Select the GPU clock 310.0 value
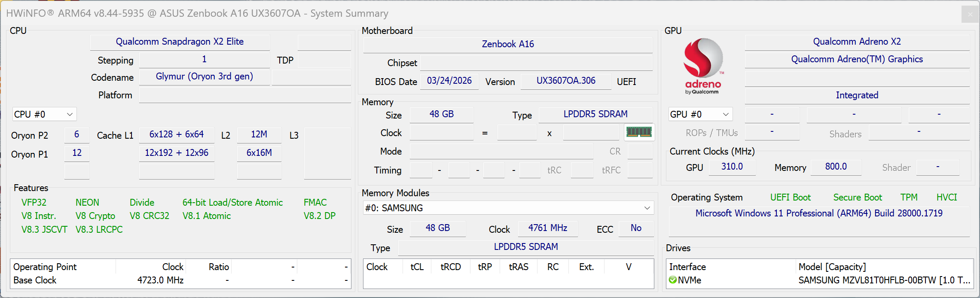980x298 pixels. coord(732,167)
